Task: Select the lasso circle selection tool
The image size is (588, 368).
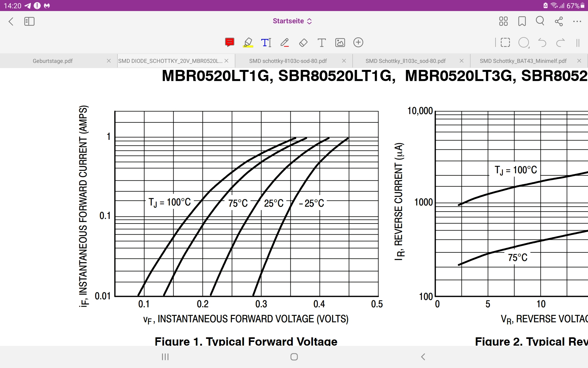Action: [x=524, y=43]
